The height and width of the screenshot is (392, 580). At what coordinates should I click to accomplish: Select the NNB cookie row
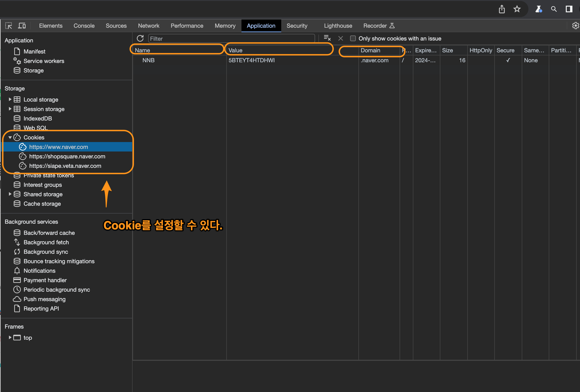[148, 60]
